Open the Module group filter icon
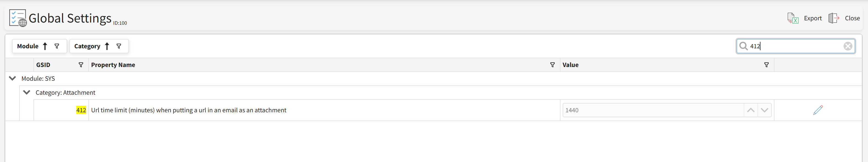This screenshot has height=162, width=868. (x=57, y=46)
